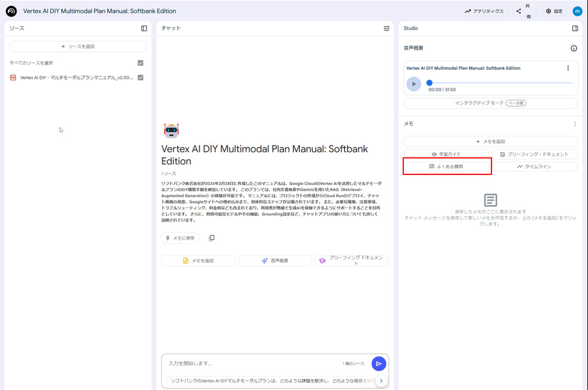Enable interactive mode beta button
Screen dimensions: 588x390
pyautogui.click(x=490, y=103)
